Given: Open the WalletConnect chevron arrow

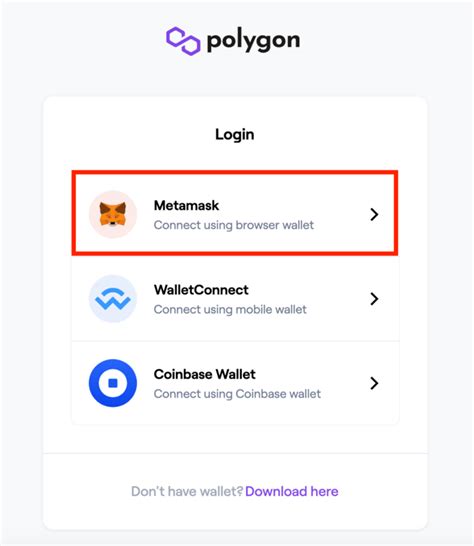Looking at the screenshot, I should pyautogui.click(x=374, y=299).
